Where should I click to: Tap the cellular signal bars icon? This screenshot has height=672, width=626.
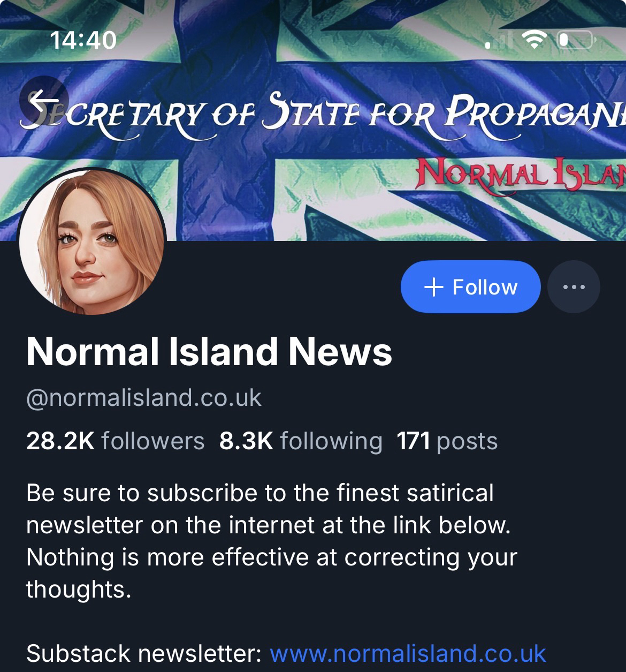499,40
